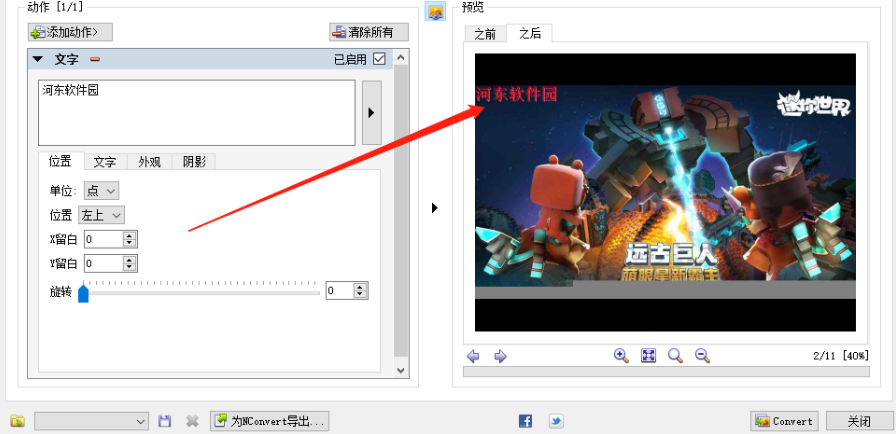Image resolution: width=896 pixels, height=434 pixels.
Task: Click the preview progress bar below the navigation icons
Action: click(666, 372)
